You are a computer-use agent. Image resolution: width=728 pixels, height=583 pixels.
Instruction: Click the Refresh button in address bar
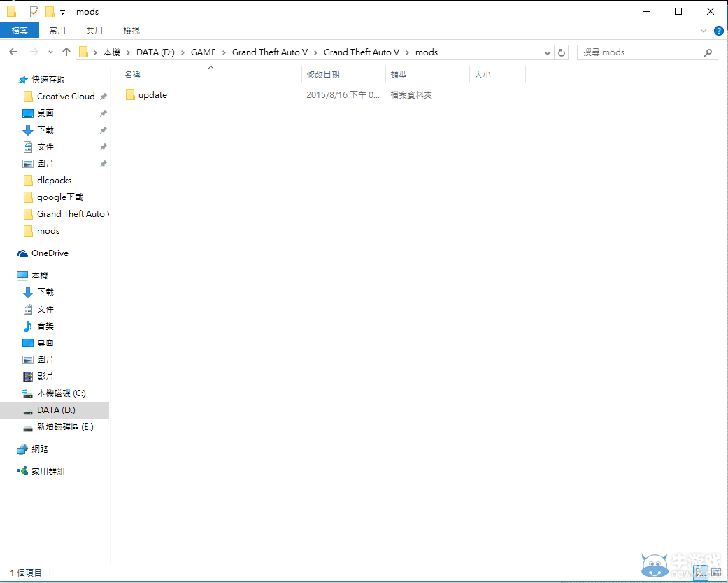coord(562,52)
